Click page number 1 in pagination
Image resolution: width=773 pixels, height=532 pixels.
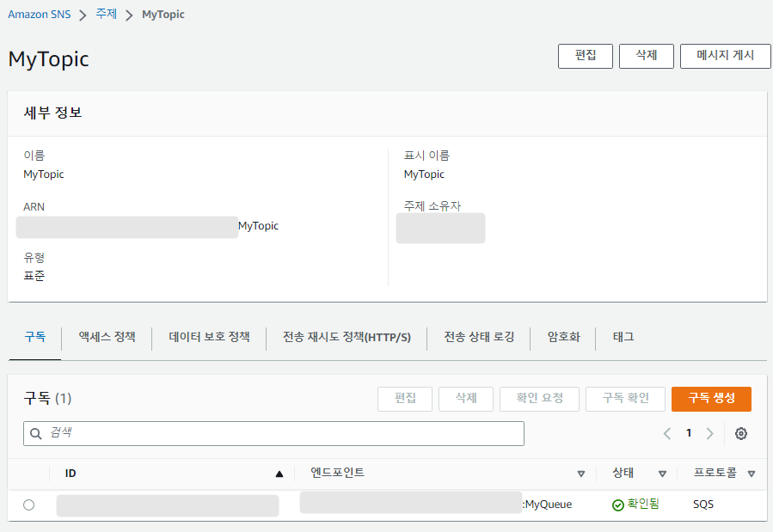[x=689, y=433]
